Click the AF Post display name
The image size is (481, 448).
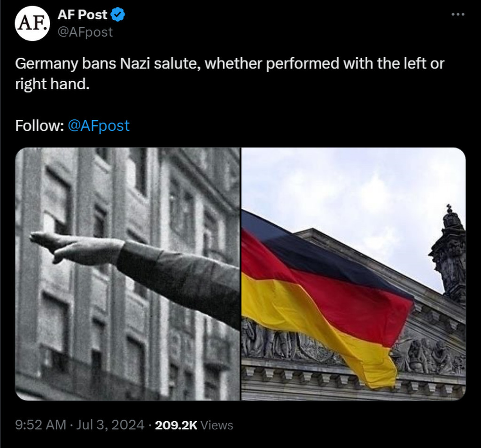(x=82, y=15)
